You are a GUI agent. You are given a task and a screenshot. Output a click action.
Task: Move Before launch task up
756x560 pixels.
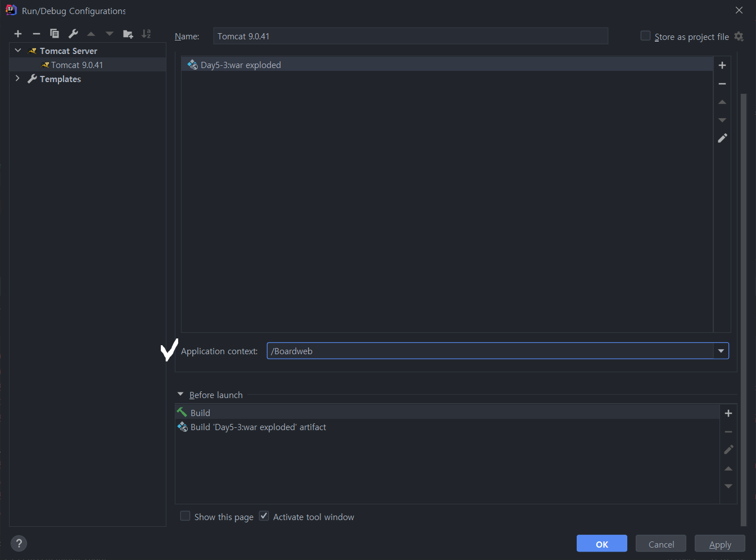coord(728,468)
